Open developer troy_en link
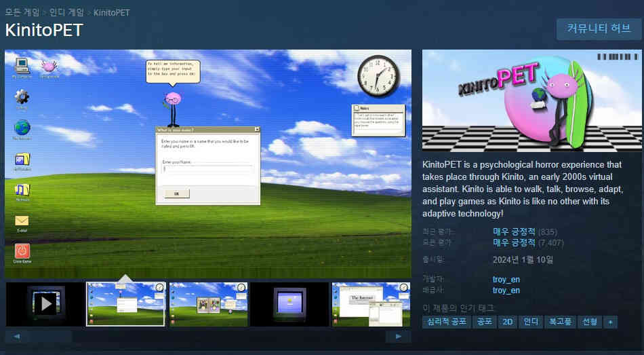Image resolution: width=644 pixels, height=355 pixels. 506,279
